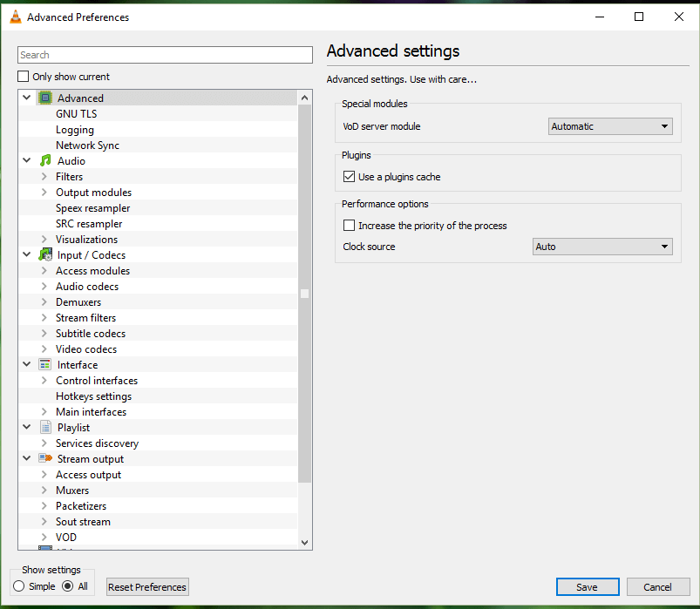This screenshot has width=700, height=609.
Task: Collapse the Audio tree section
Action: point(27,160)
